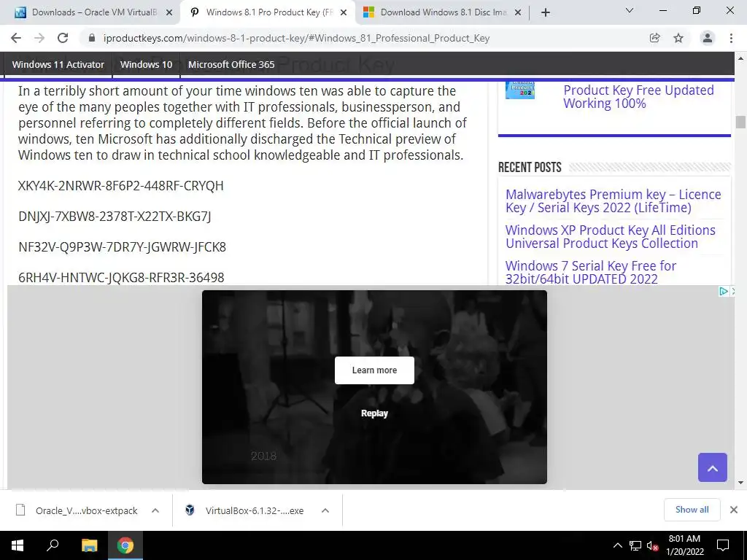Open Windows XP Product Key All Editions link
This screenshot has width=747, height=560.
611,237
